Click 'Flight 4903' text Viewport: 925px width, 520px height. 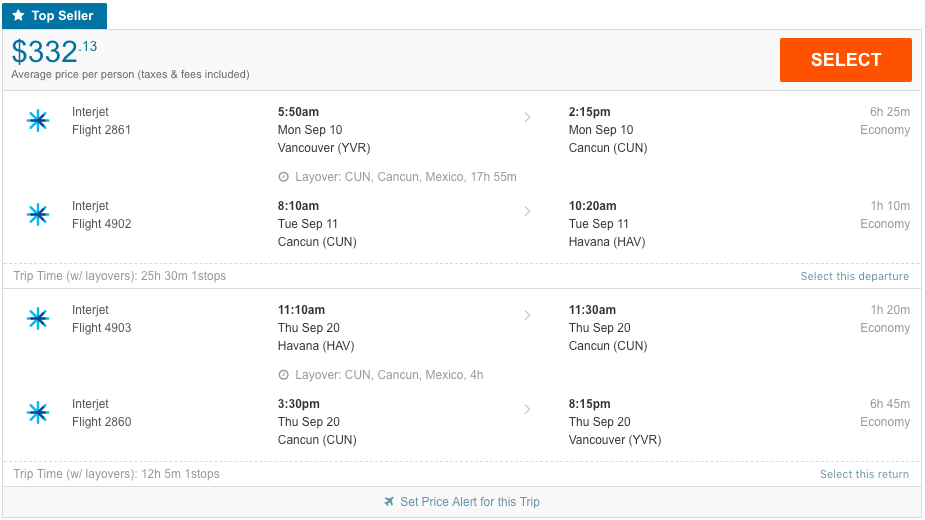(x=101, y=328)
